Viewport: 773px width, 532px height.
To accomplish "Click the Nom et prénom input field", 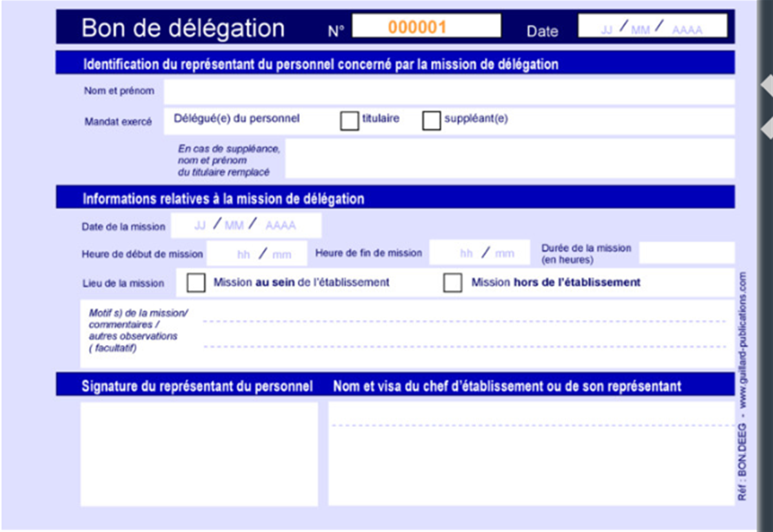I will click(x=449, y=92).
